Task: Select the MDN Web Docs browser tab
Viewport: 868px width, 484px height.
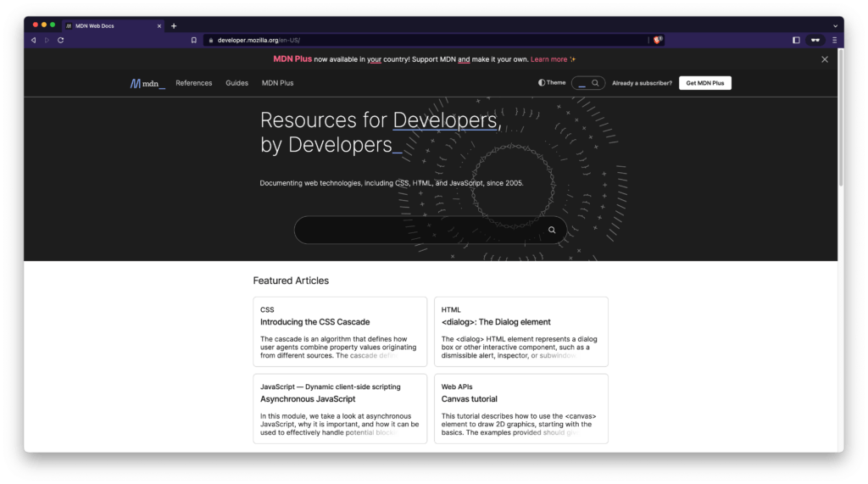Action: pos(113,26)
